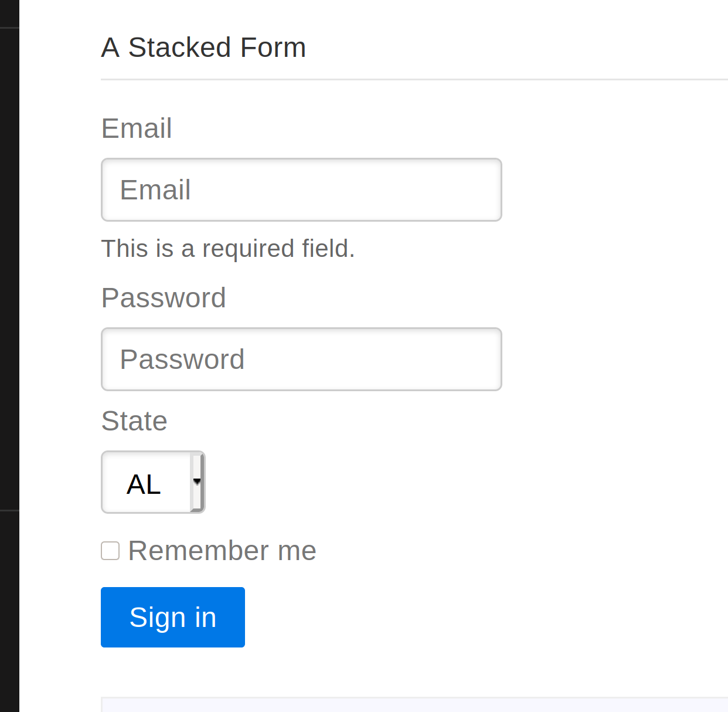728x712 pixels.
Task: Click the Password label above the field
Action: click(x=164, y=298)
